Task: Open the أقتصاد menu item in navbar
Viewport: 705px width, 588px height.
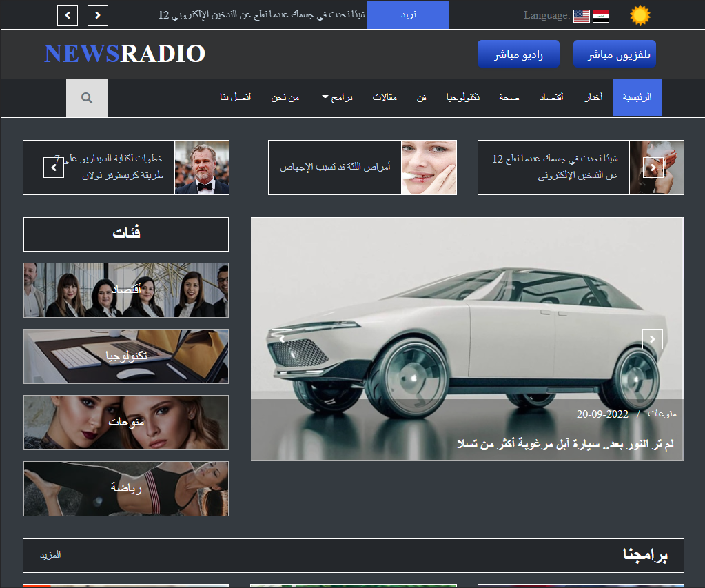Action: 551,98
